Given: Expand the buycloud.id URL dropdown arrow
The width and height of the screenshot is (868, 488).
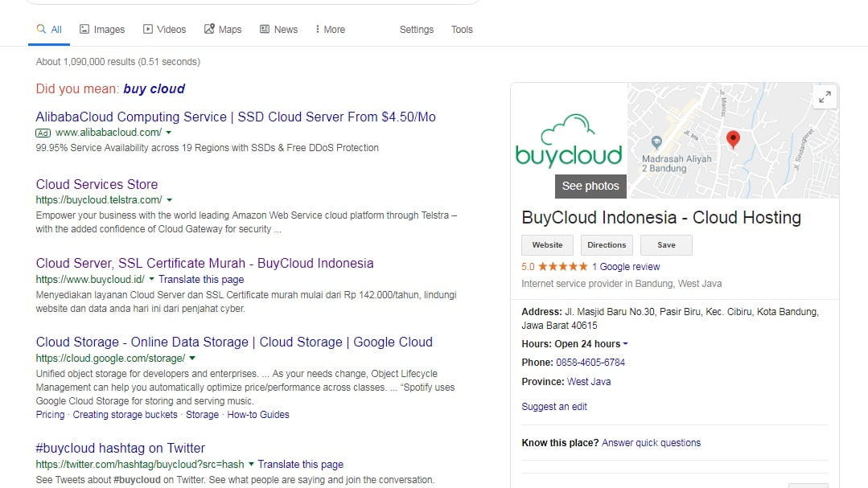Looking at the screenshot, I should (152, 279).
